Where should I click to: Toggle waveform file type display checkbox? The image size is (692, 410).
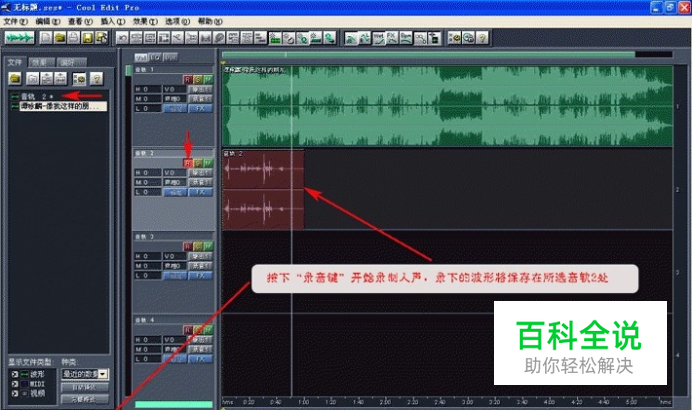[15, 374]
